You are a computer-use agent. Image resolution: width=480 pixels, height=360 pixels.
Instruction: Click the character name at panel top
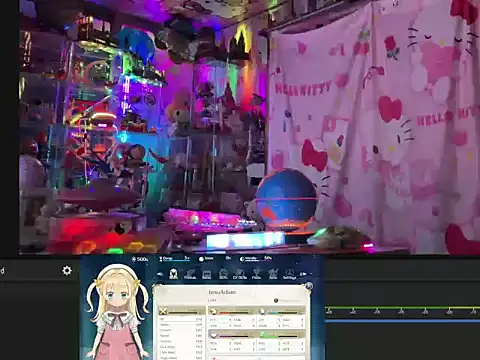coord(222,292)
